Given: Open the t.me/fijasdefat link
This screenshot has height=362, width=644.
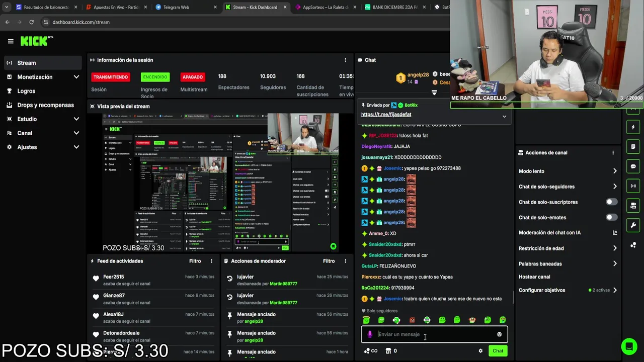Looking at the screenshot, I should 386,115.
